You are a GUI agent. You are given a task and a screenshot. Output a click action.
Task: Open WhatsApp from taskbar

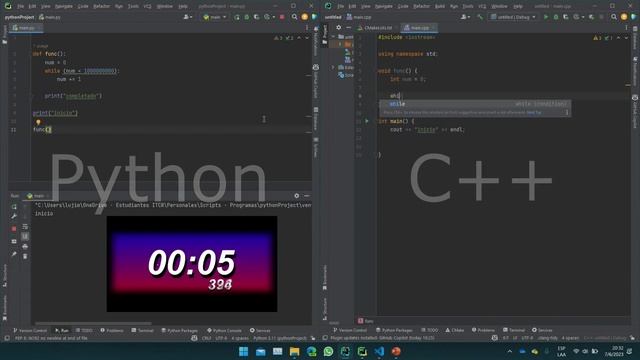(328, 351)
